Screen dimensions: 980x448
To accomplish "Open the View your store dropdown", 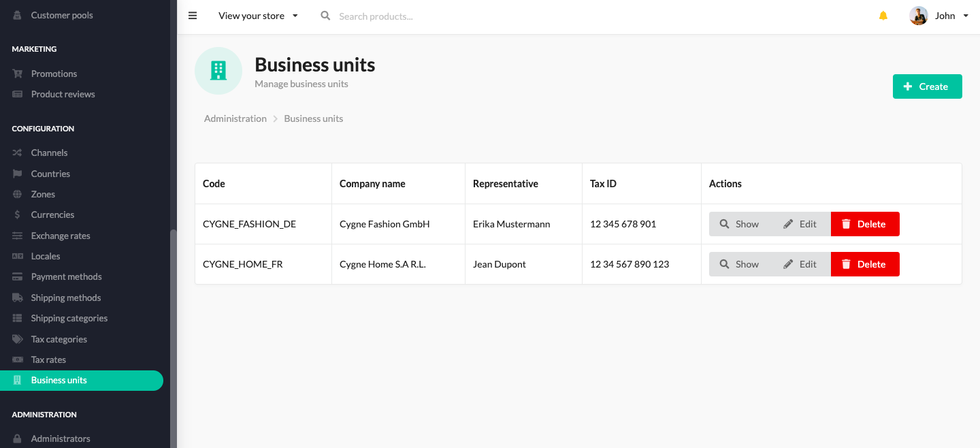I will [x=258, y=16].
